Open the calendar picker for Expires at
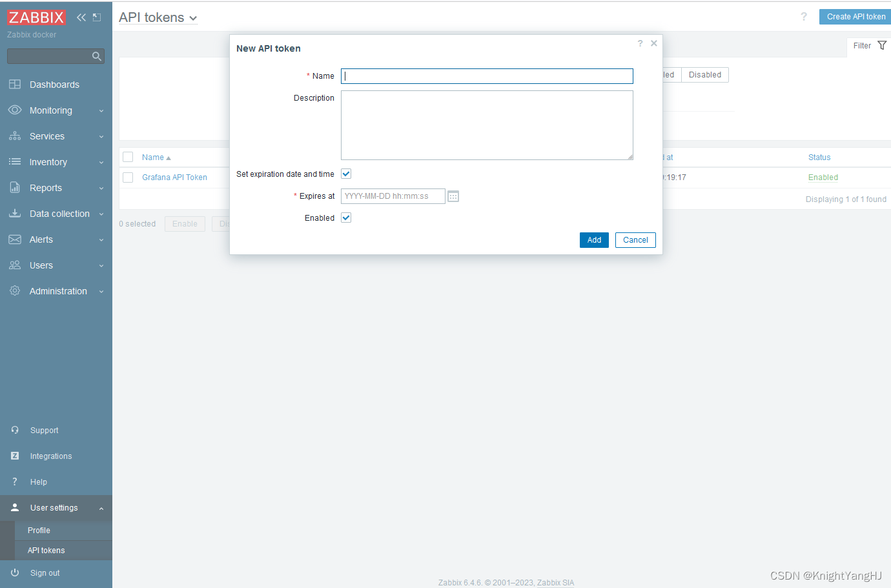This screenshot has width=891, height=588. pyautogui.click(x=453, y=196)
